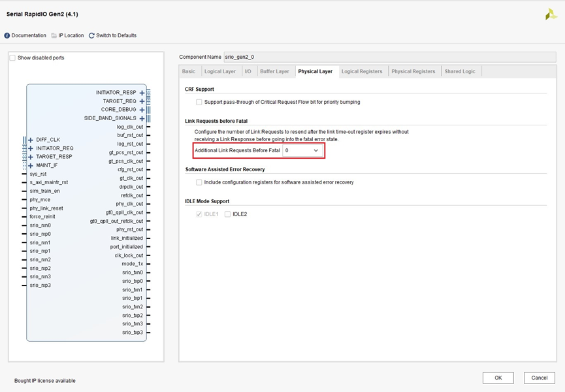Select the sim_train_en port label
The width and height of the screenshot is (565, 392).
point(44,191)
